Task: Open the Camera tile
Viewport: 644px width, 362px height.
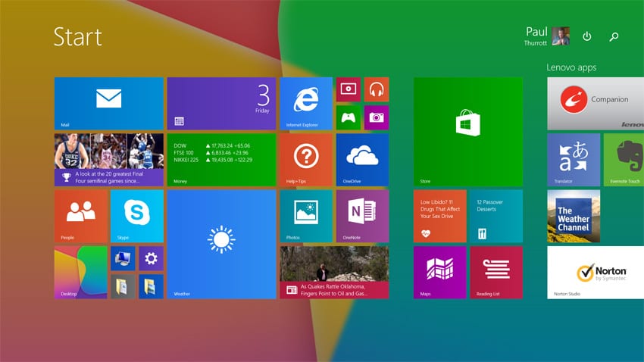Action: (377, 118)
